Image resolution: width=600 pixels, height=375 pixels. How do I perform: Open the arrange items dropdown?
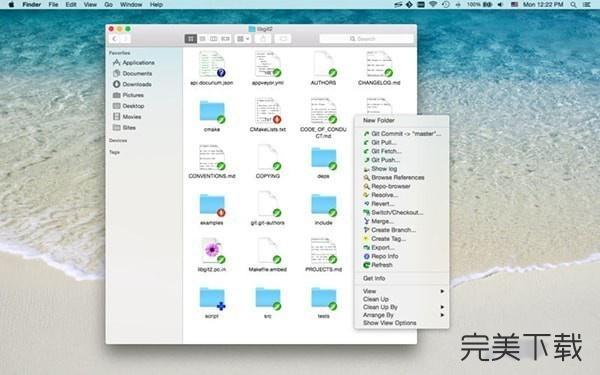coord(243,39)
